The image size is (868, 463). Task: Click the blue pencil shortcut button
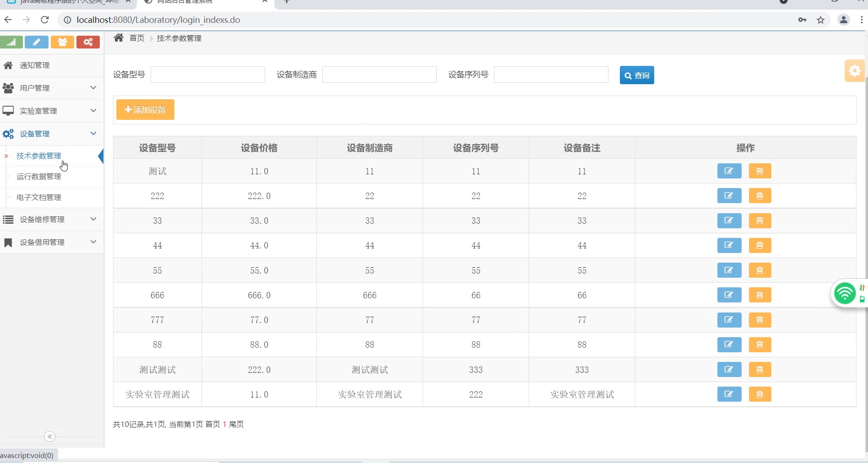click(37, 42)
